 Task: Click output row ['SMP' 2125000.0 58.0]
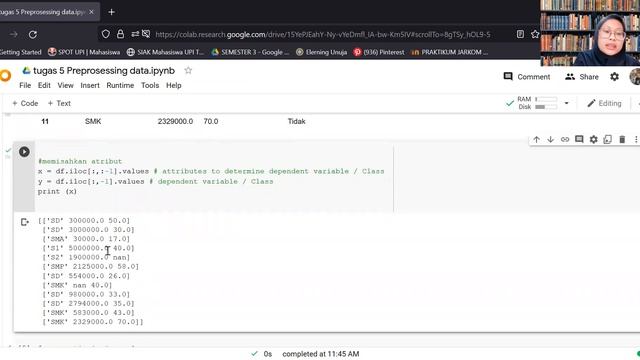pos(90,267)
